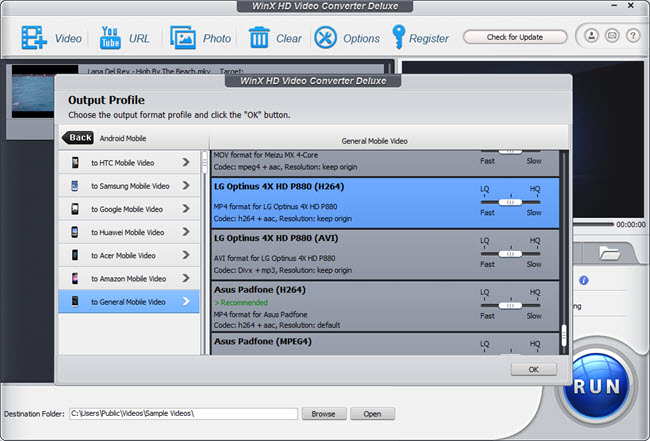Start conversion with RUN button
The width and height of the screenshot is (650, 441).
(597, 385)
